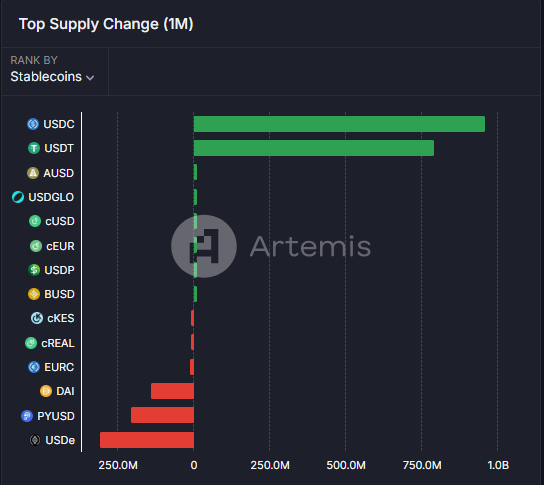Click the cUSD coin icon

35,221
